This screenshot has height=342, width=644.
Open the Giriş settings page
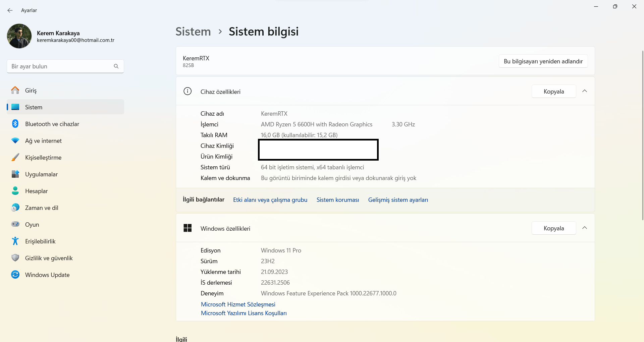pos(65,90)
